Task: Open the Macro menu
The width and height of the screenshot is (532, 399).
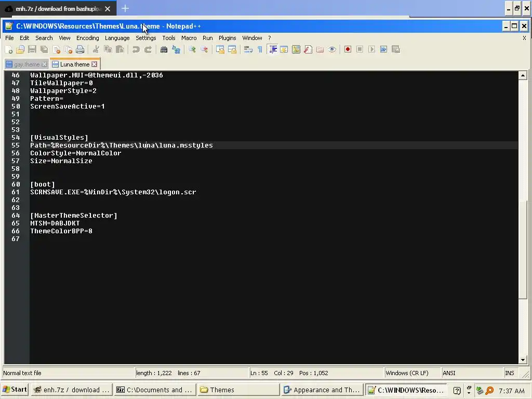Action: click(189, 38)
